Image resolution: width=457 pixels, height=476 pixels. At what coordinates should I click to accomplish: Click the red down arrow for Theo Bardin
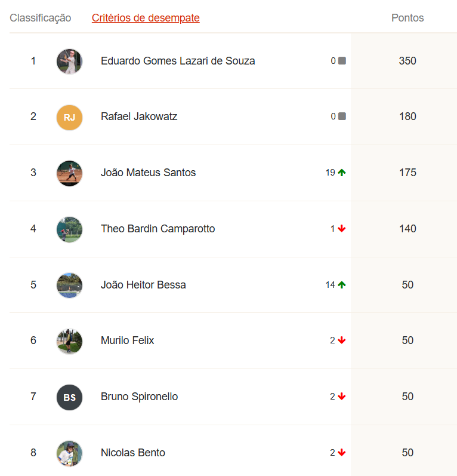(x=342, y=229)
